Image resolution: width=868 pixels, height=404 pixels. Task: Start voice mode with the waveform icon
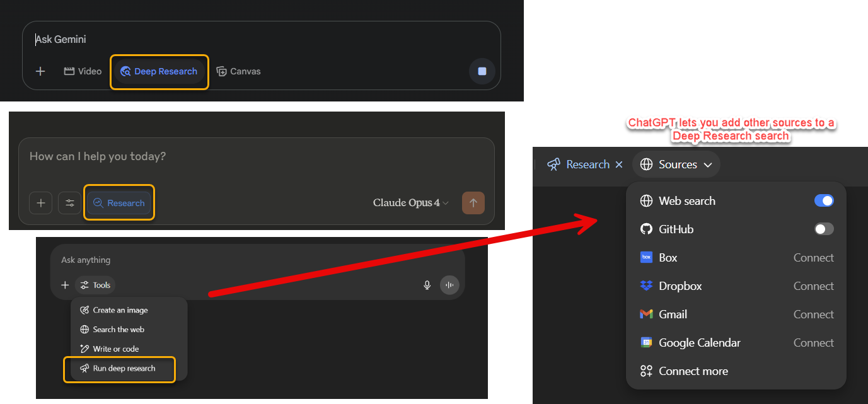click(449, 285)
